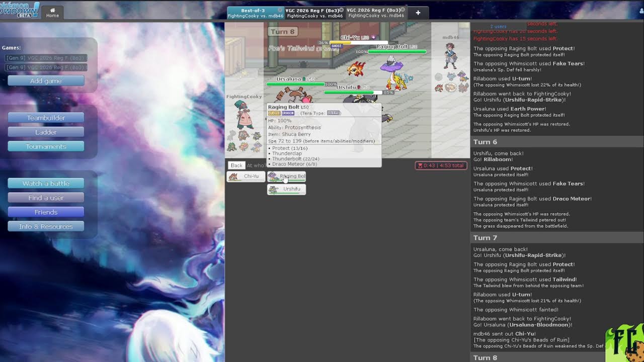This screenshot has height=362, width=644.
Task: Click 'Ability: Protosynthesis' in the tooltip
Action: pyautogui.click(x=294, y=128)
